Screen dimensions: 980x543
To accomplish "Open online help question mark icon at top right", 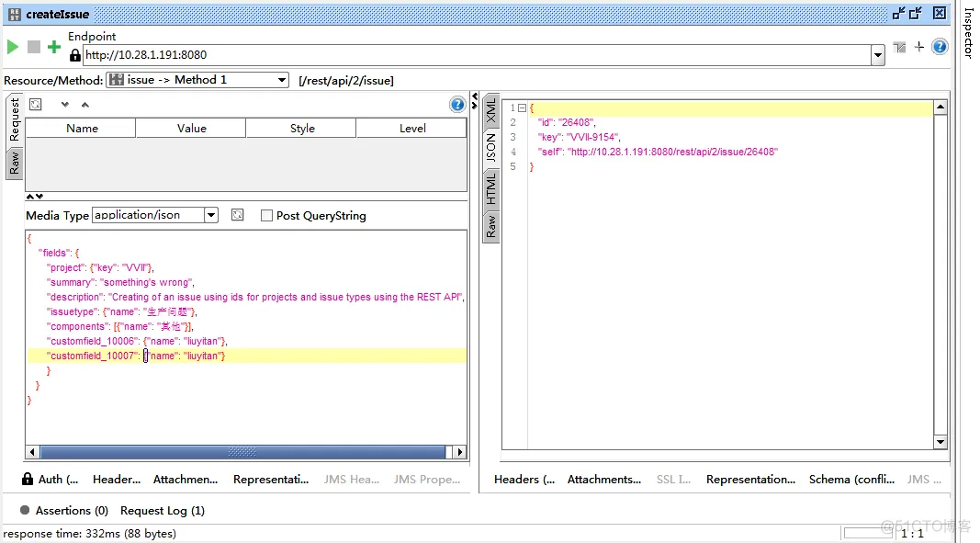I will click(940, 47).
